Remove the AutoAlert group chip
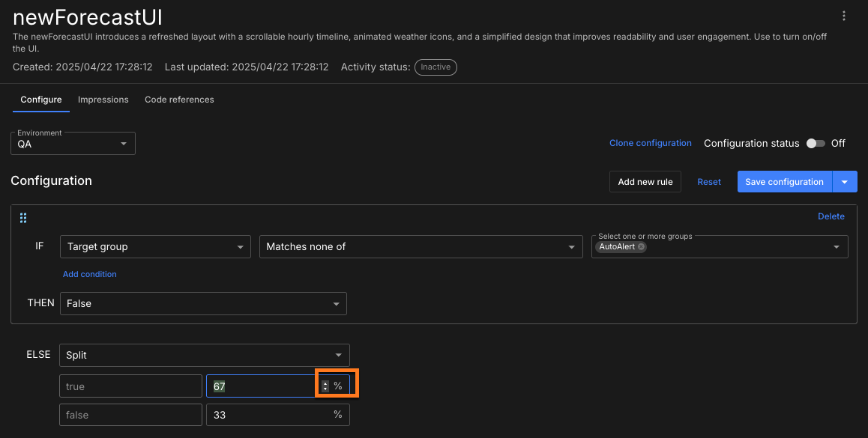The height and width of the screenshot is (438, 868). coord(641,247)
